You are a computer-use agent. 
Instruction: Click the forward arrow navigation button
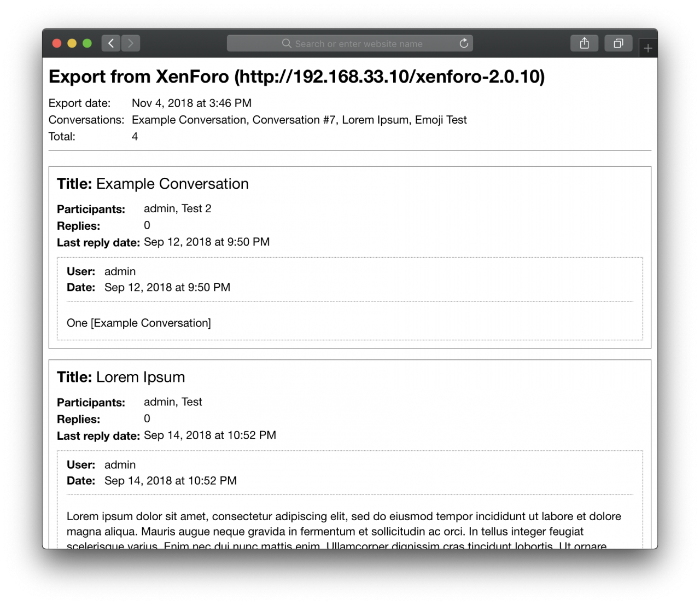131,43
